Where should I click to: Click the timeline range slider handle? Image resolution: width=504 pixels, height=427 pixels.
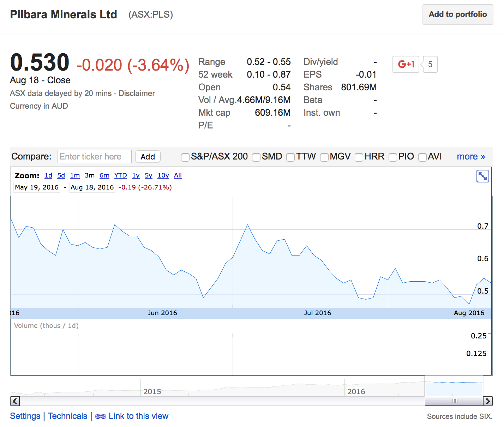pyautogui.click(x=455, y=401)
